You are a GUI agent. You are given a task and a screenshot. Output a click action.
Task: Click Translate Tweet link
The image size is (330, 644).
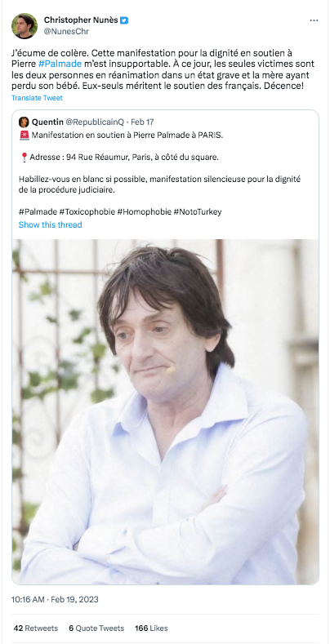coord(37,98)
